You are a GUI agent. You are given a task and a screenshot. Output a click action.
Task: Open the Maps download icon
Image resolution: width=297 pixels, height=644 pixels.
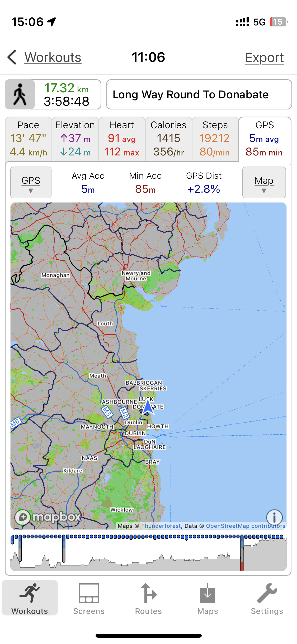[208, 593]
